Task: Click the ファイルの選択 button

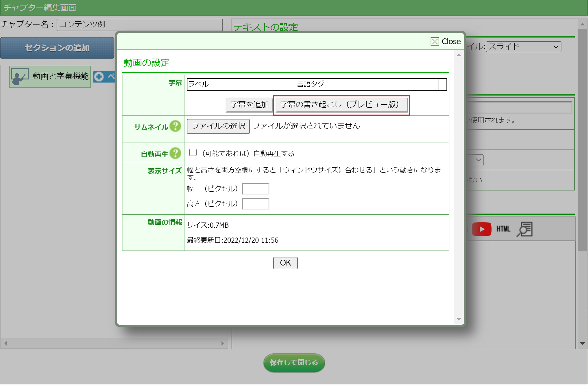Action: 218,126
